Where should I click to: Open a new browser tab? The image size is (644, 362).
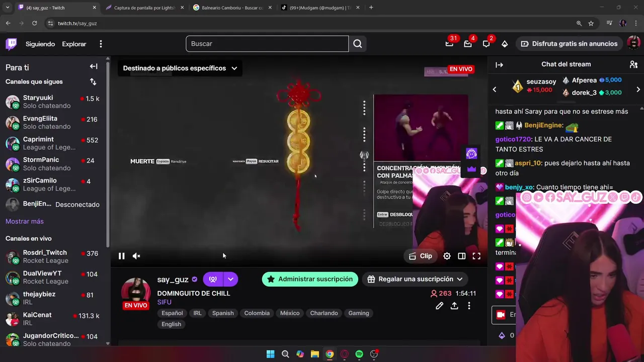pyautogui.click(x=371, y=8)
